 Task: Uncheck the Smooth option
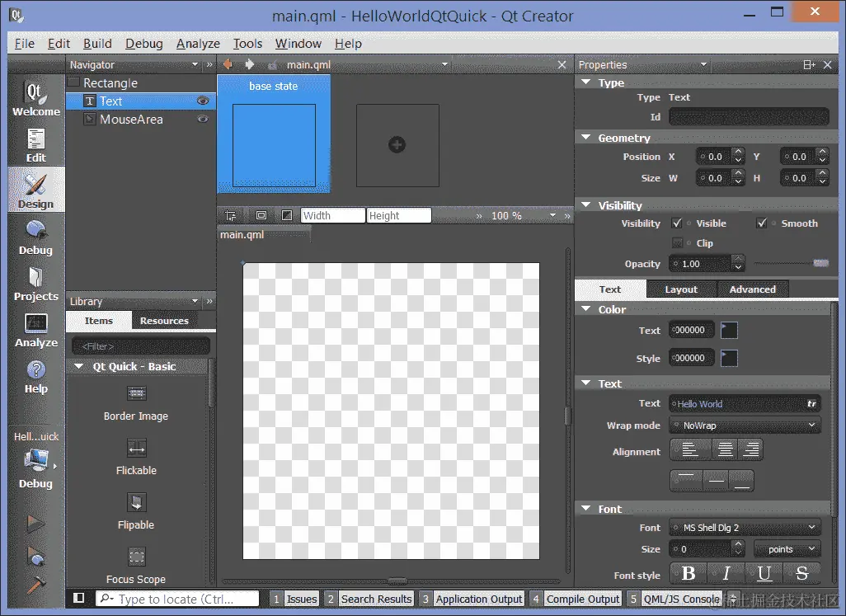pos(763,223)
